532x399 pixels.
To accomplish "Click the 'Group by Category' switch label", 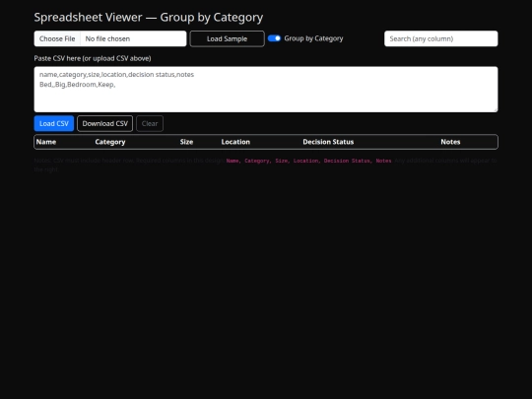I will point(313,38).
